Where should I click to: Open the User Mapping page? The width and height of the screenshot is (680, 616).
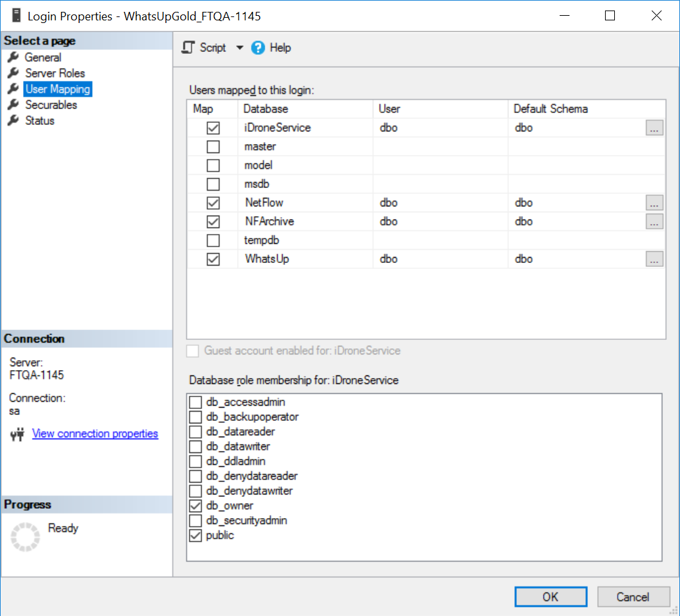click(57, 89)
